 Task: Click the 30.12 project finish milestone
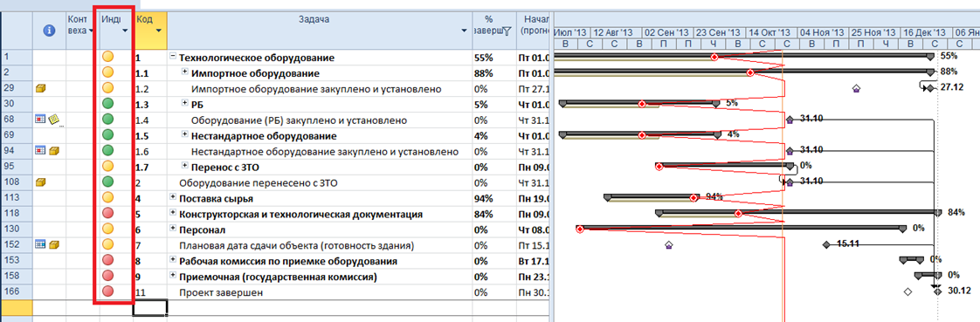[937, 291]
